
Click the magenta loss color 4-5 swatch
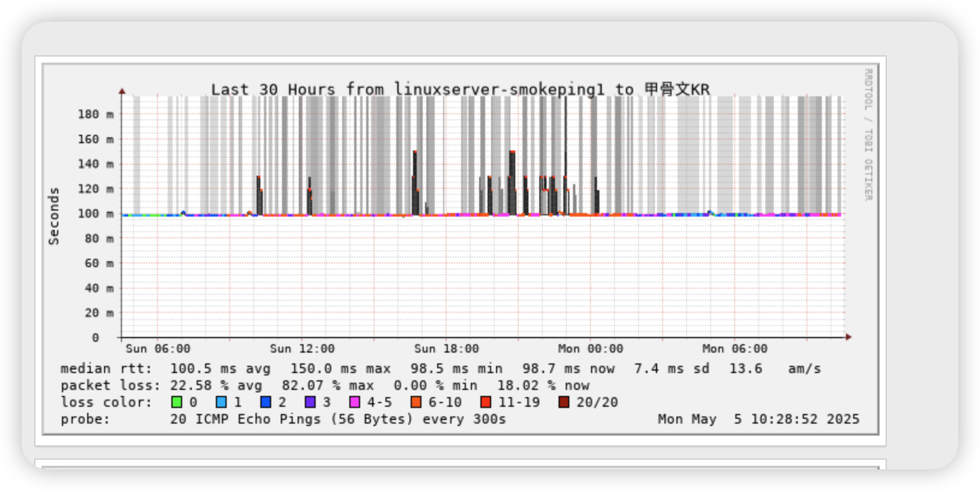point(355,402)
